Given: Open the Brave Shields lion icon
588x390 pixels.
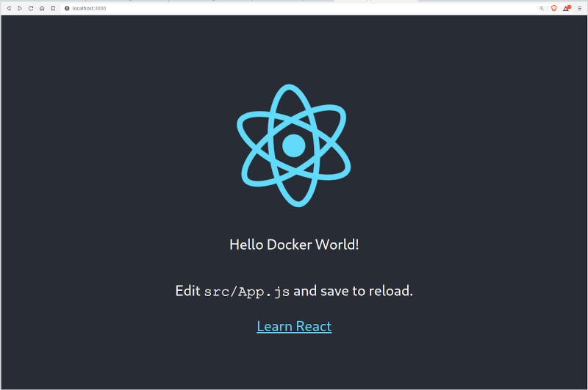Looking at the screenshot, I should pyautogui.click(x=554, y=8).
